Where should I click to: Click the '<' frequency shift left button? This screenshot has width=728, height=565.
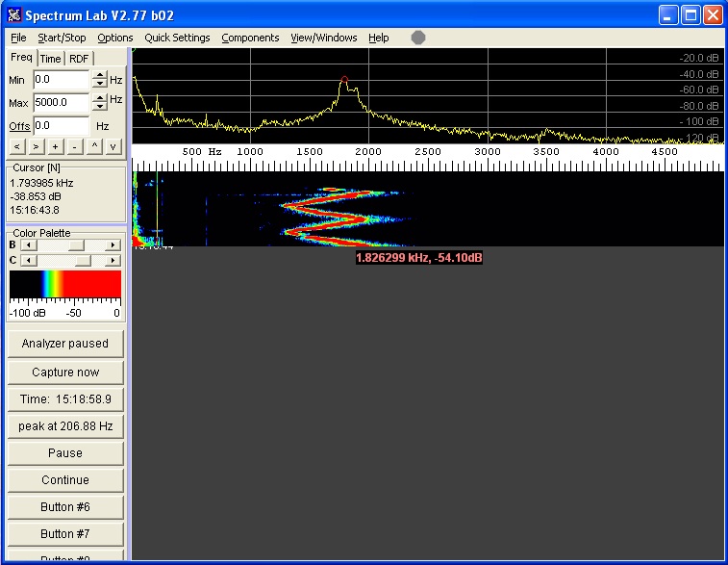pos(17,146)
